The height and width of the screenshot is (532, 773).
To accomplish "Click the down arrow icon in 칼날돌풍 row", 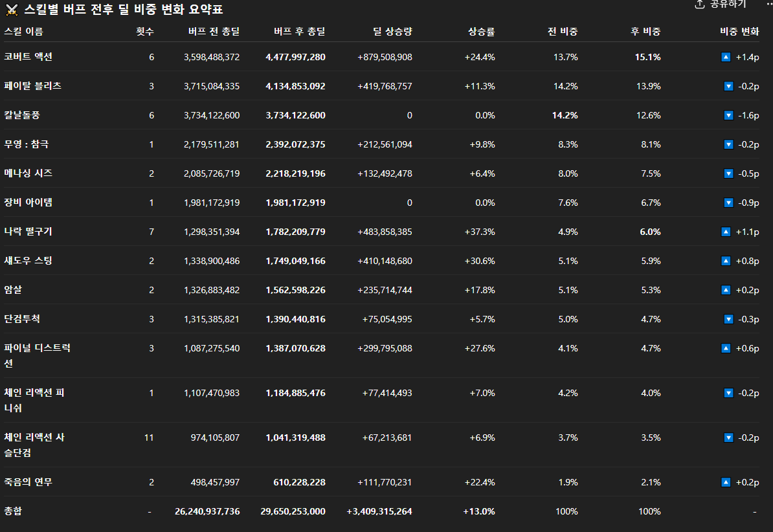I will coord(728,115).
